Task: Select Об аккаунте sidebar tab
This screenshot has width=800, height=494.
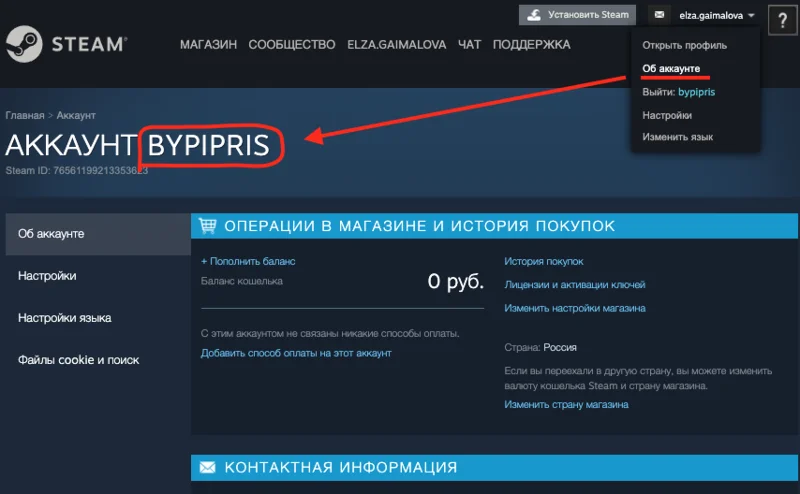Action: tap(98, 234)
